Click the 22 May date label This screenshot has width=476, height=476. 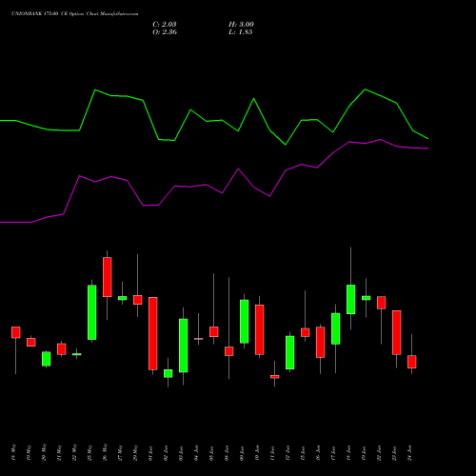tap(74, 452)
